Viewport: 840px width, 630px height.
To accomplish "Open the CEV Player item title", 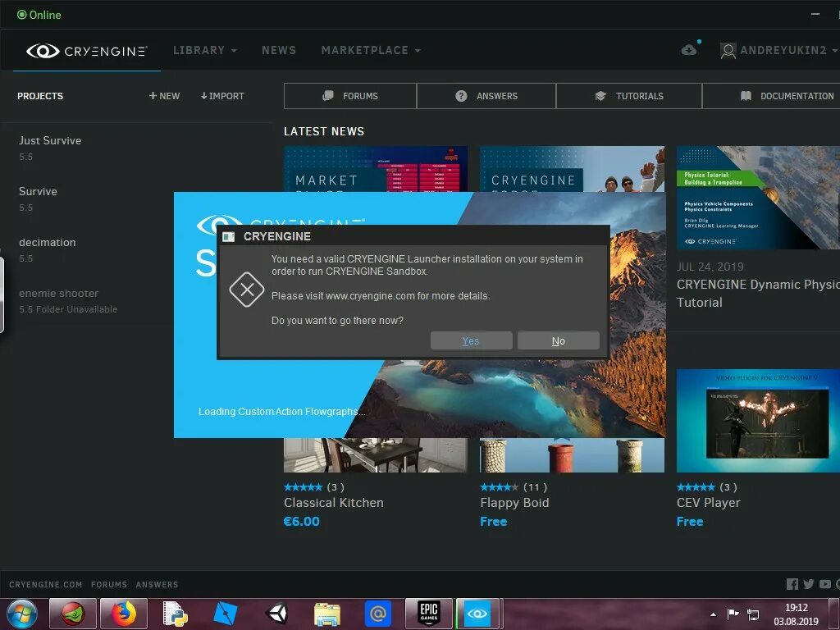I will point(708,503).
